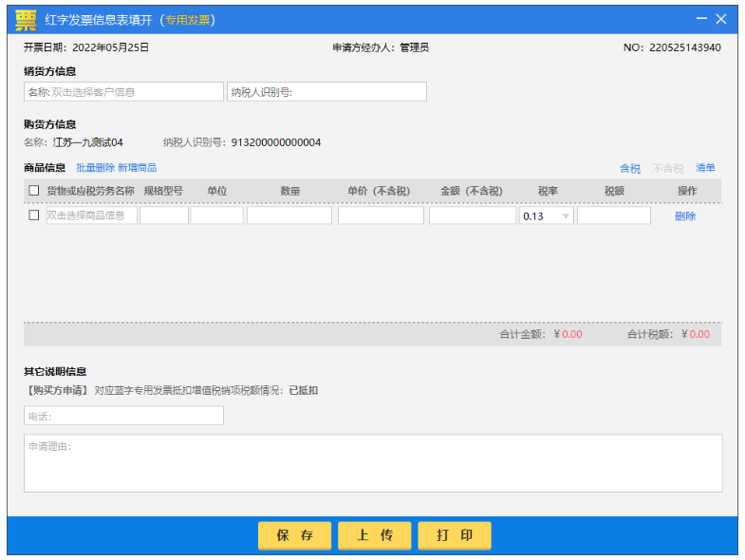Focus the seller 名称 name field
Image resolution: width=745 pixels, height=560 pixels.
[x=123, y=92]
